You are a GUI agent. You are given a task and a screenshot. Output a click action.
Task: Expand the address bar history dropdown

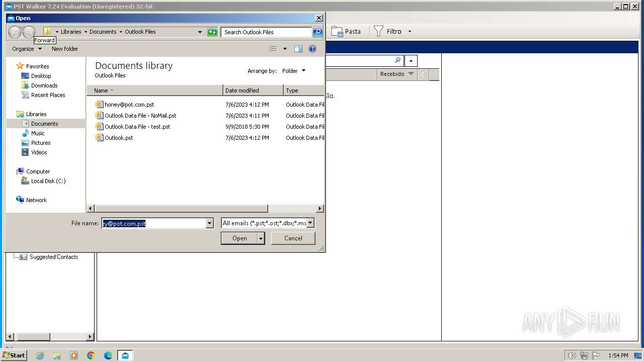200,32
